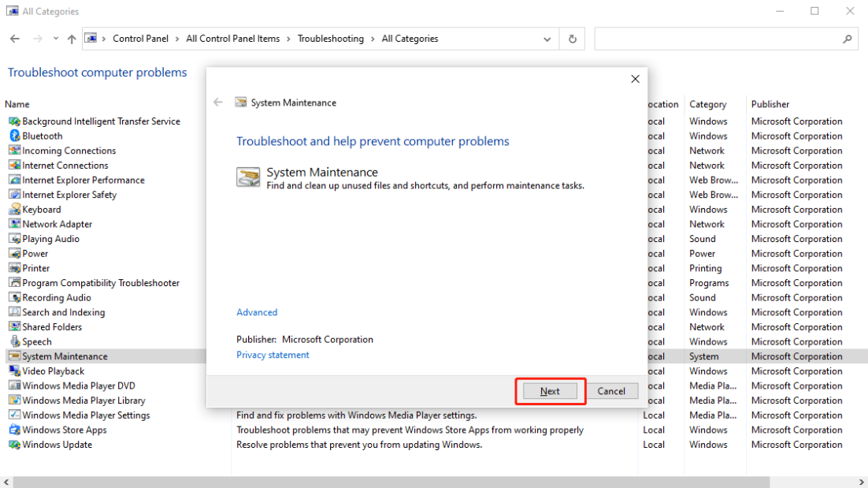Go up one folder level
The width and height of the screenshot is (868, 488).
(x=72, y=39)
